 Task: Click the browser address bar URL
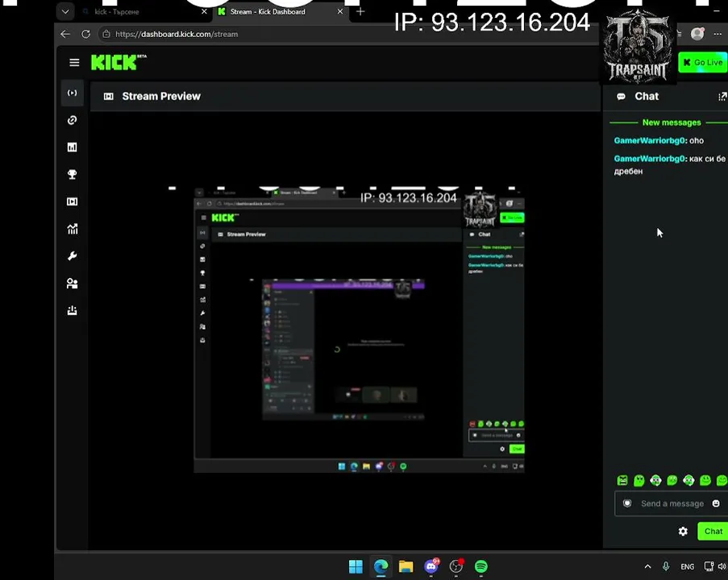point(177,34)
